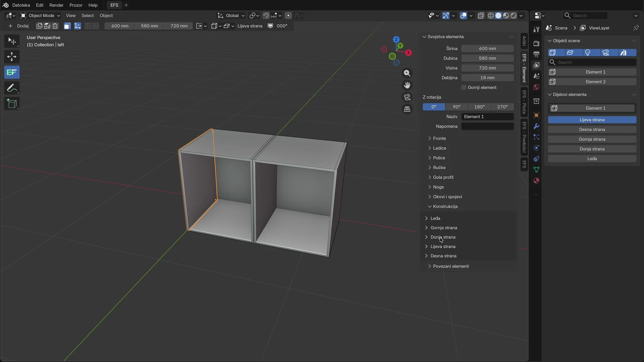Filter scene objects by the lightbulb icon
The width and height of the screenshot is (644, 362).
coord(588,53)
